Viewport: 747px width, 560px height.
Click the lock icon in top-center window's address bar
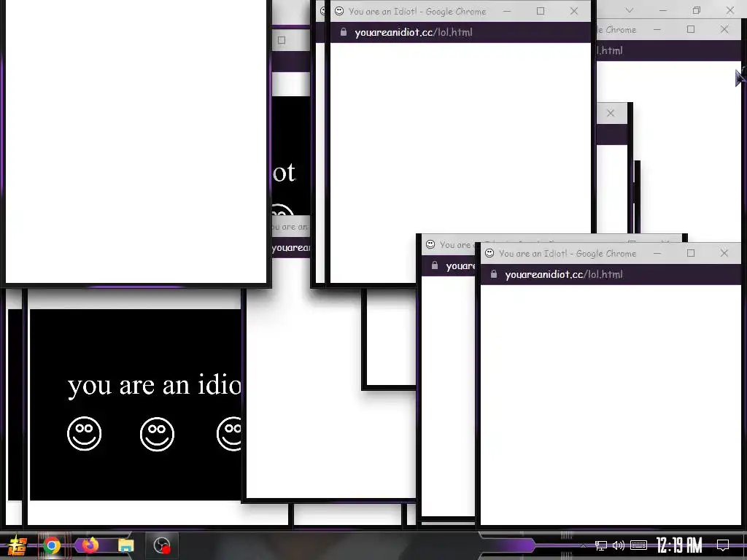pos(344,32)
